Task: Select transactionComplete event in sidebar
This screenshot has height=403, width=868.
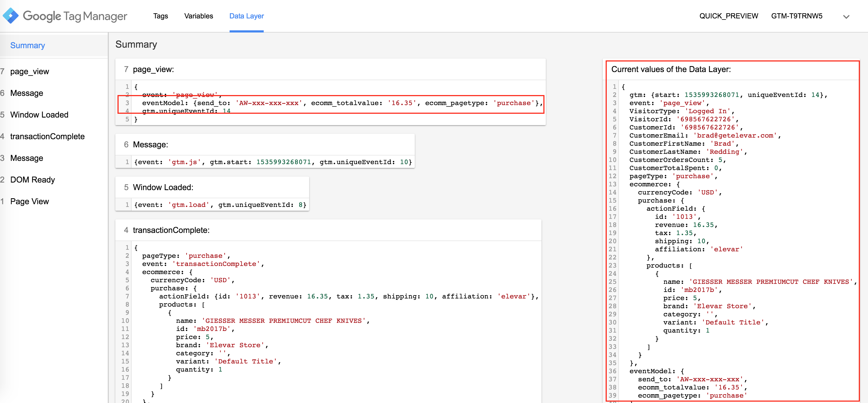Action: pyautogui.click(x=47, y=136)
